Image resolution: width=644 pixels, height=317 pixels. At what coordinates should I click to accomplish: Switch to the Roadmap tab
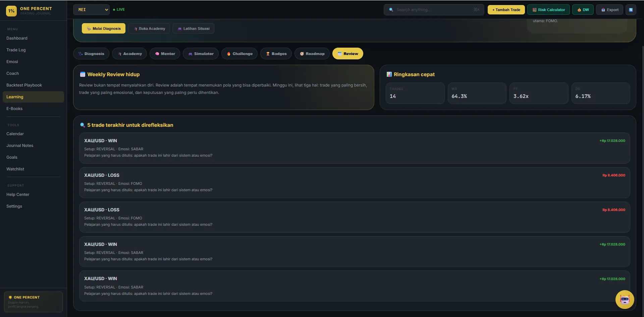pyautogui.click(x=312, y=54)
